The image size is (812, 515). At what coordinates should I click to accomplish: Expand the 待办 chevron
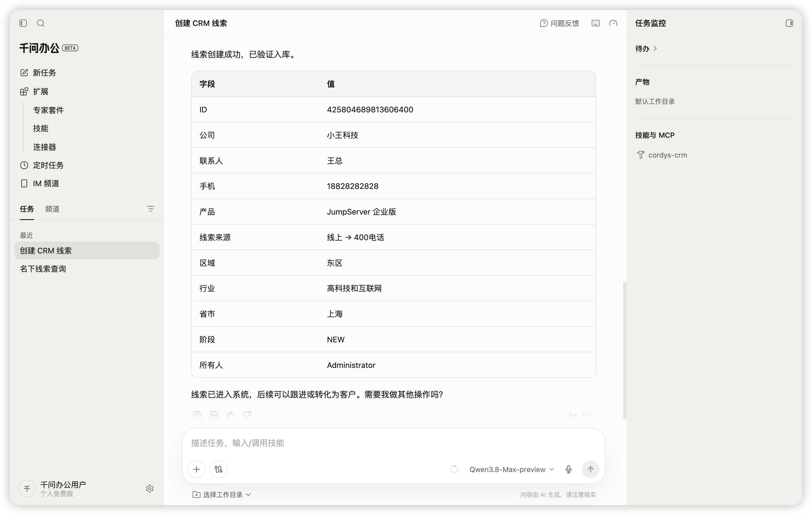655,48
